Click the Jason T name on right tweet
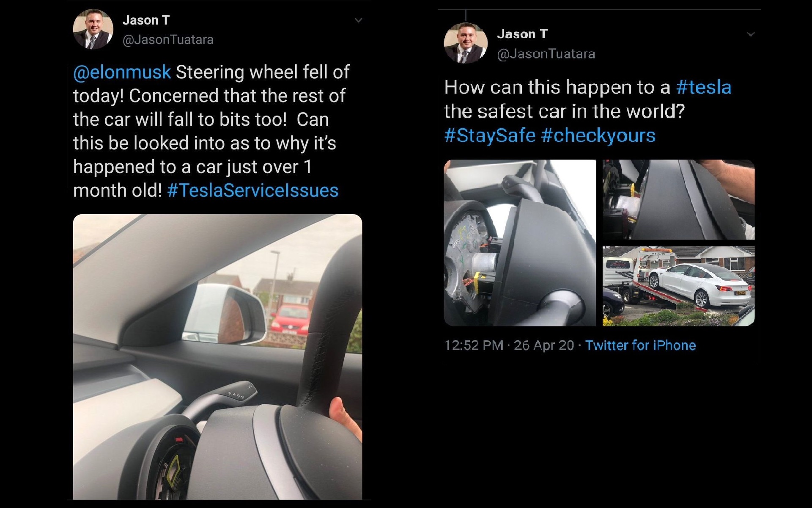Screen dimensions: 812x508 522,34
